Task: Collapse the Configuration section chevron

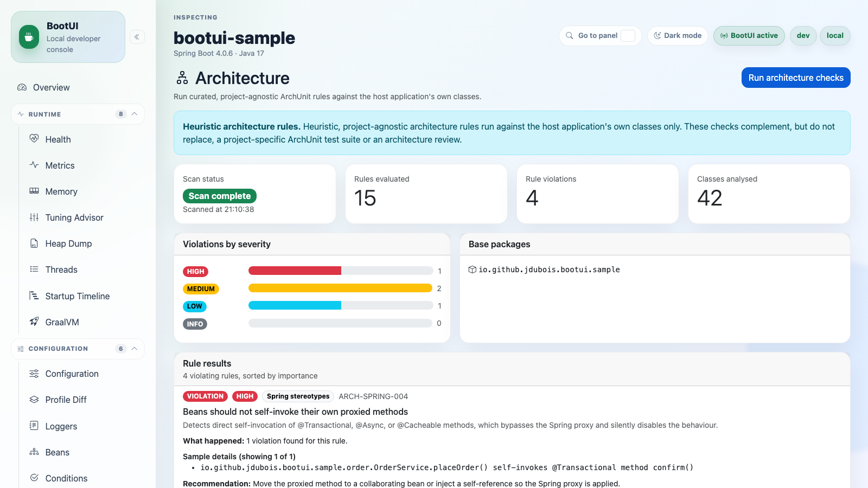Action: click(135, 349)
